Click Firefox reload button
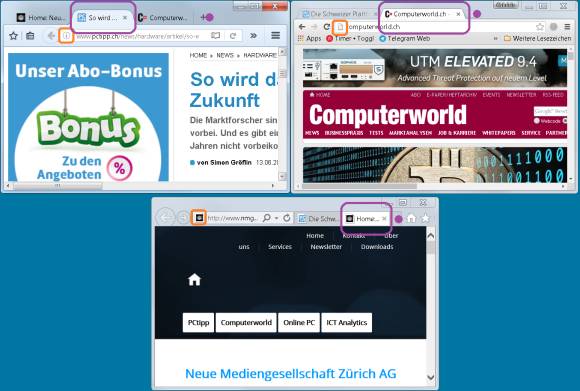 (233, 36)
